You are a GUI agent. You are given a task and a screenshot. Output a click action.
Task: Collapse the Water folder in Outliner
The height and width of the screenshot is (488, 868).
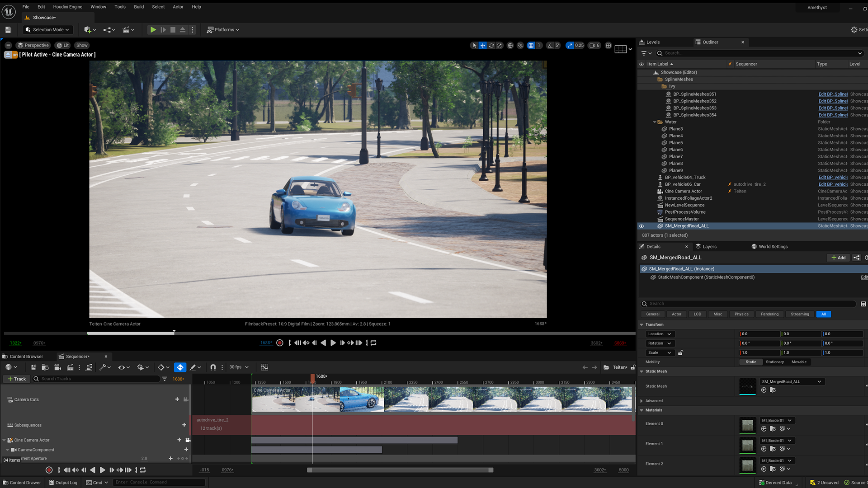click(655, 122)
